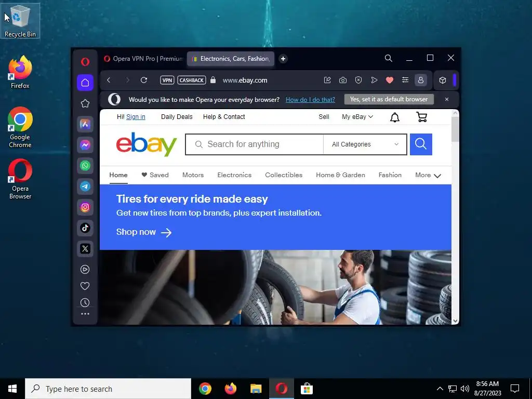Select the Electronics, Cars, Fashion tab

tap(231, 59)
